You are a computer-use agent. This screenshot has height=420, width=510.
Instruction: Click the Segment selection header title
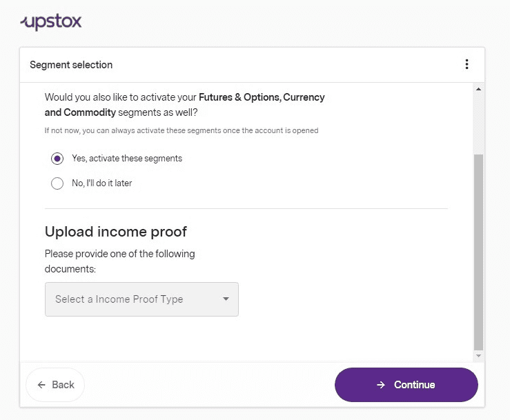click(x=71, y=65)
